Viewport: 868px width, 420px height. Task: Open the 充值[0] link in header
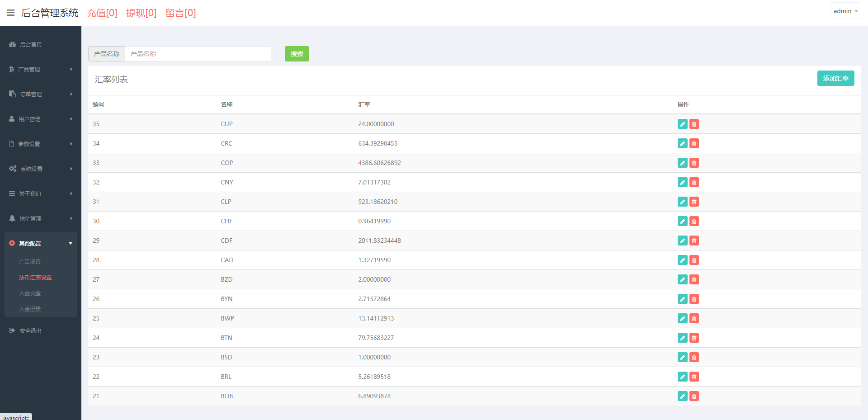[x=102, y=13]
